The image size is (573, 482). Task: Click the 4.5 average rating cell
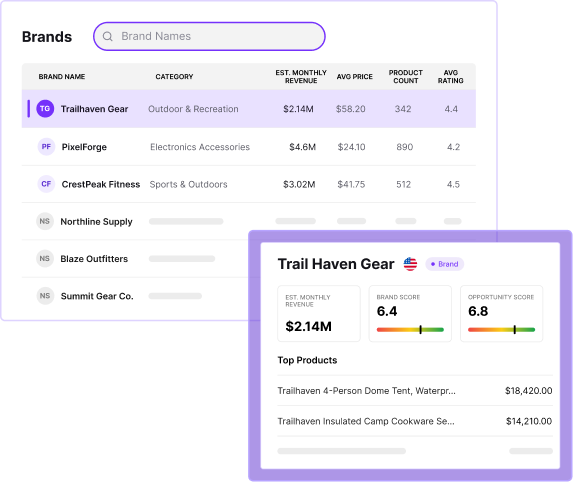pyautogui.click(x=453, y=184)
